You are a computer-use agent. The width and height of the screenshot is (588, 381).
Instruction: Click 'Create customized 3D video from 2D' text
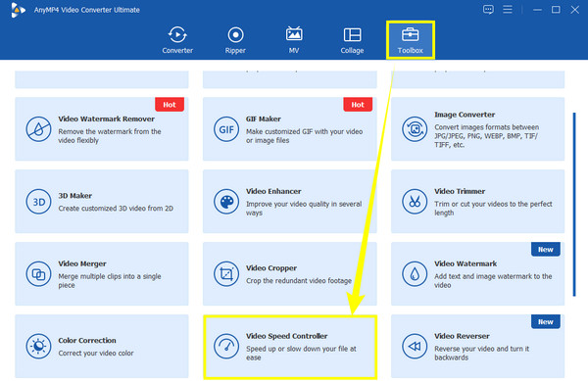tap(116, 209)
